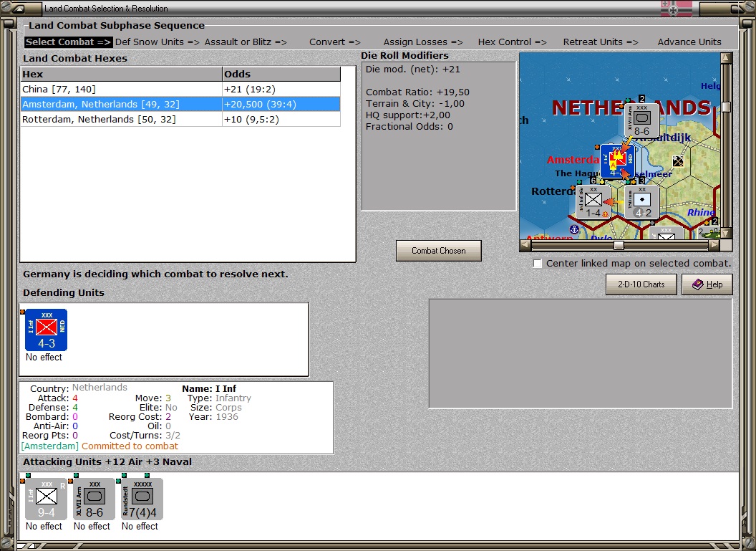Click the +21 (19:2) odds cell
Screen dimensions: 756x551
click(x=281, y=90)
